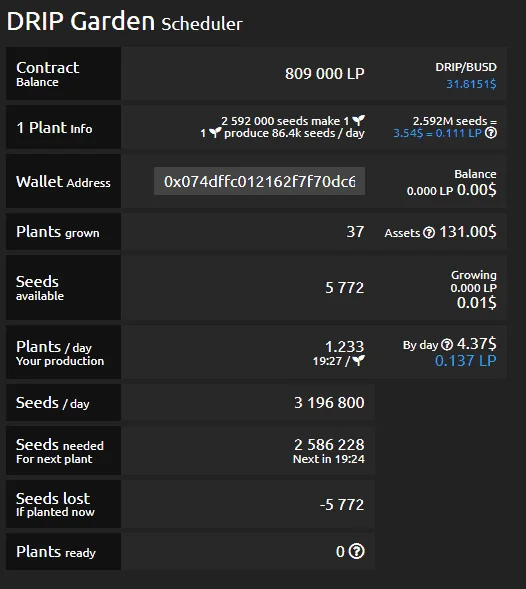
Task: Click the Plants grown label
Action: [x=57, y=232]
